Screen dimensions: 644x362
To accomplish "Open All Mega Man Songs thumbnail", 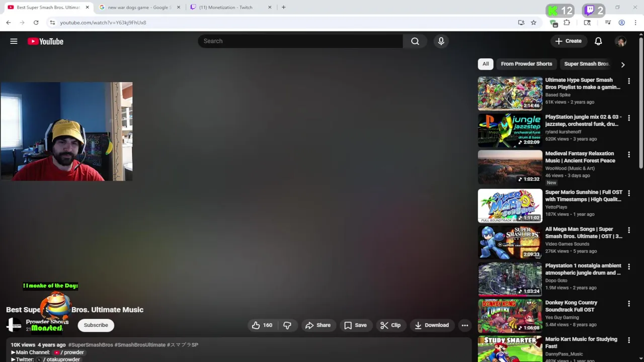I will [x=510, y=242].
